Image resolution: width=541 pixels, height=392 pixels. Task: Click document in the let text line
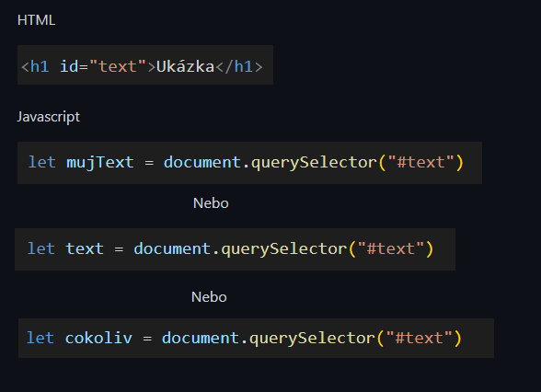click(172, 248)
